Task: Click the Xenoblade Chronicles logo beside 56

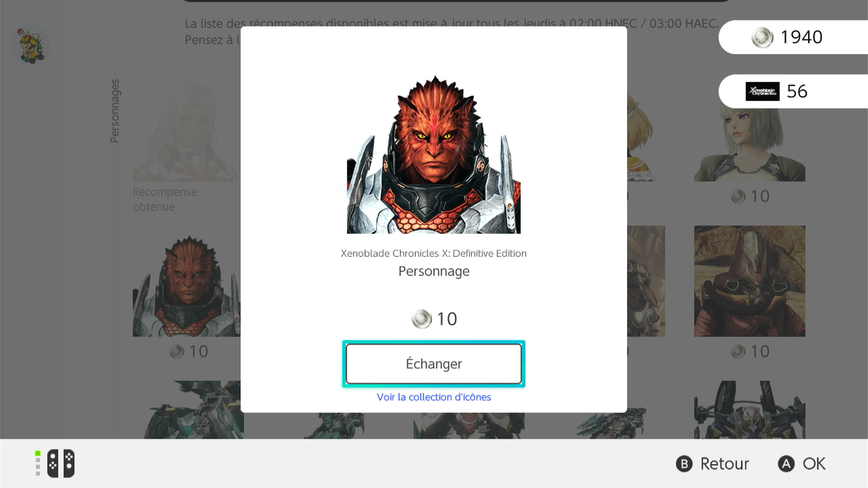Action: click(762, 91)
